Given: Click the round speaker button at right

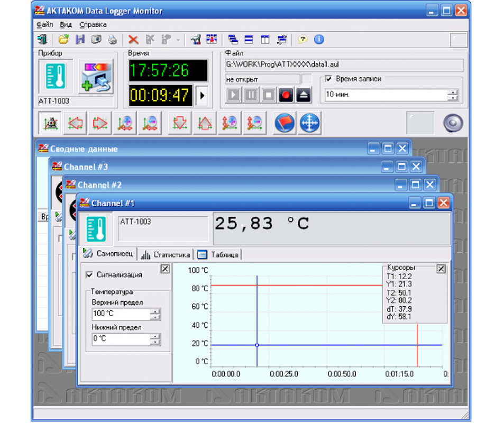Looking at the screenshot, I should click(453, 123).
